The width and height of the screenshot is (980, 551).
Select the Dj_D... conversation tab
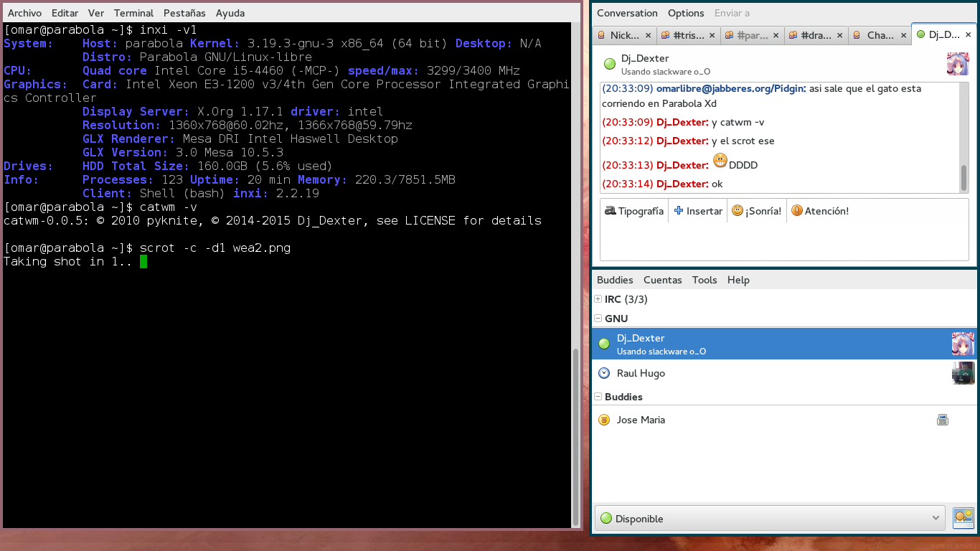(x=942, y=34)
